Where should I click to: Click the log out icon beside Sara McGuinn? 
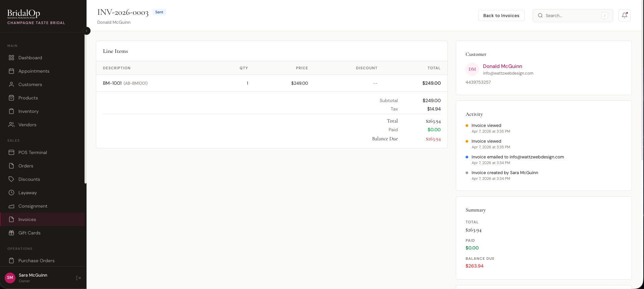click(x=78, y=278)
